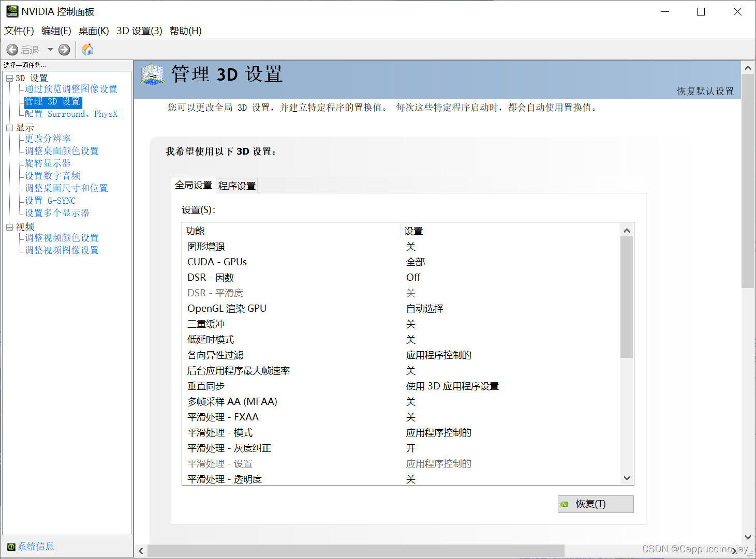Image resolution: width=756 pixels, height=559 pixels.
Task: Click main panel scroll down arrow
Action: [748, 538]
